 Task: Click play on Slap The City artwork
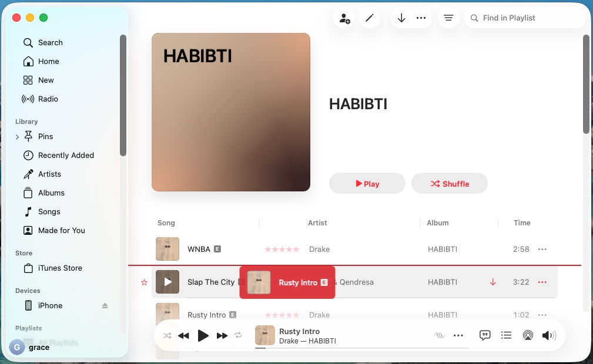(x=167, y=282)
